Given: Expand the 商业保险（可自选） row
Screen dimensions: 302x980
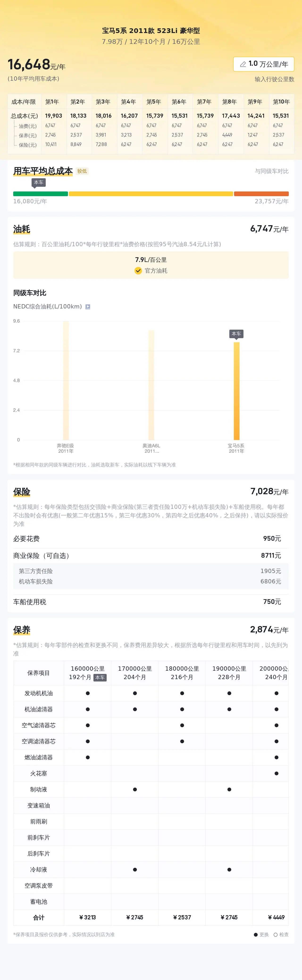Looking at the screenshot, I should (151, 555).
